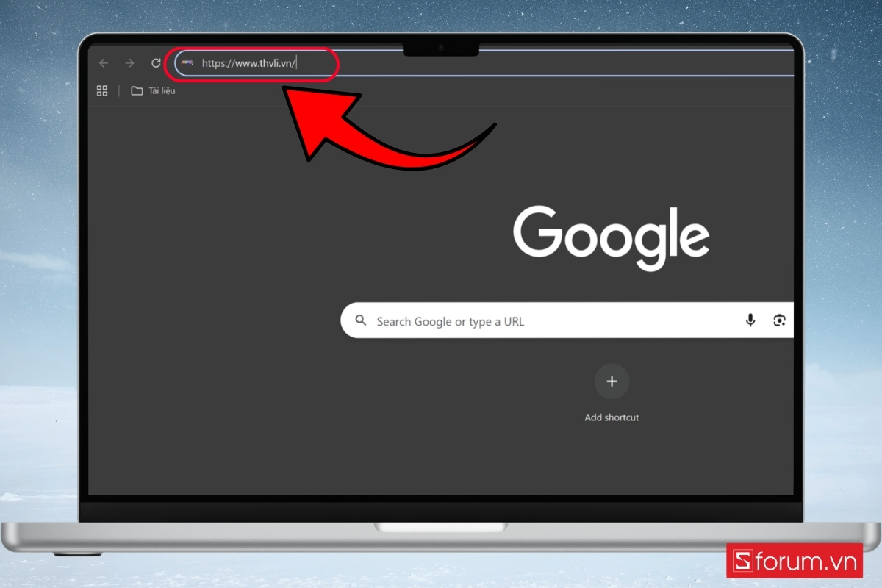Viewport: 882px width, 588px height.
Task: Click the magnifying glass in the search bar
Action: click(360, 320)
